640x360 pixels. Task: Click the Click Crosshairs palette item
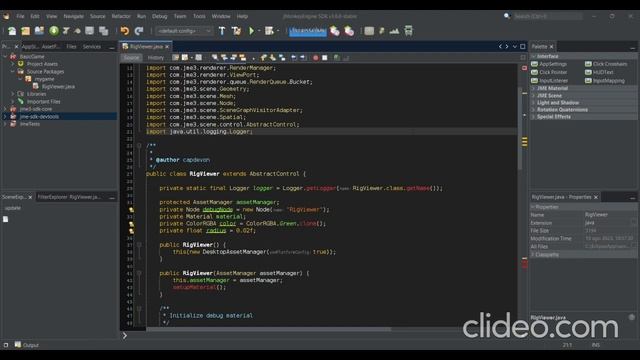click(606, 64)
